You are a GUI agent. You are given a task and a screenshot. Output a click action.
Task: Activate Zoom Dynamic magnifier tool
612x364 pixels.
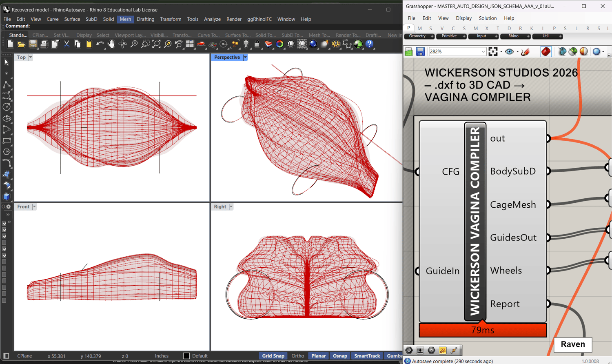click(134, 44)
